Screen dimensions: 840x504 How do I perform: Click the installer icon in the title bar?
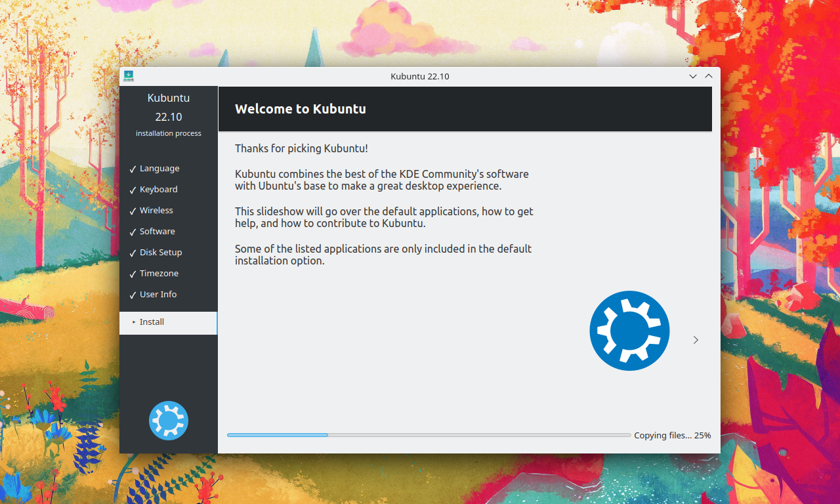129,76
